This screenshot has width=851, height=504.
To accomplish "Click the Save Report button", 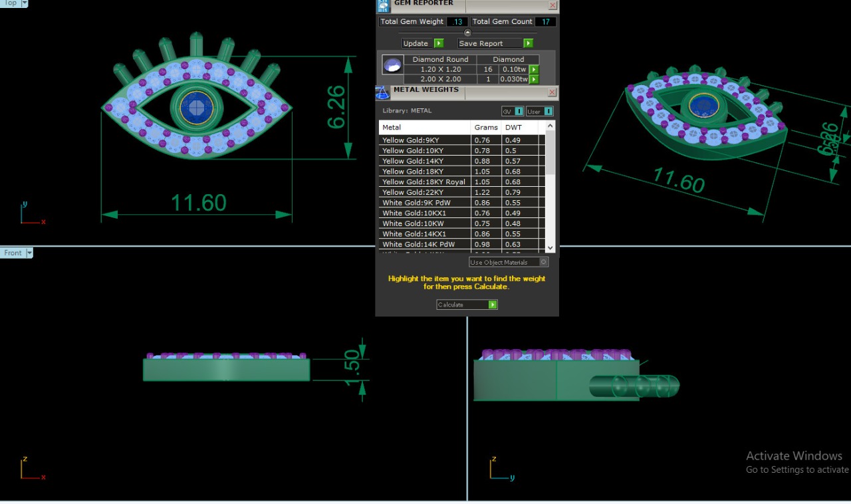I will pos(495,43).
